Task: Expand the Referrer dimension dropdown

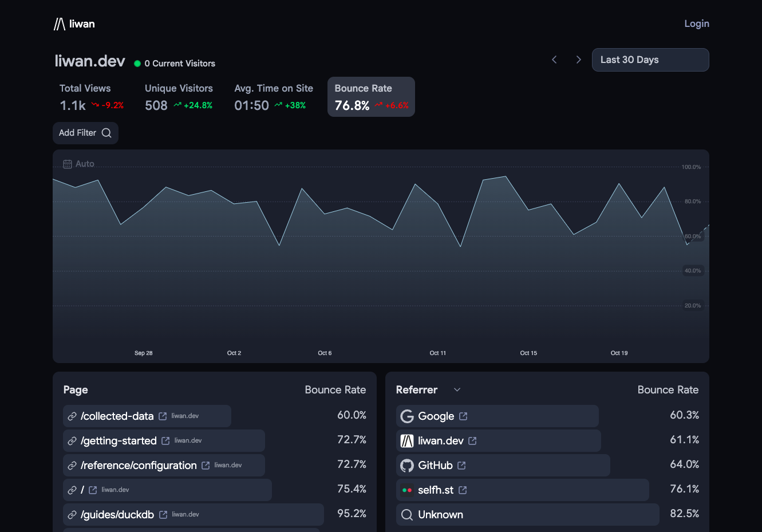Action: (457, 390)
